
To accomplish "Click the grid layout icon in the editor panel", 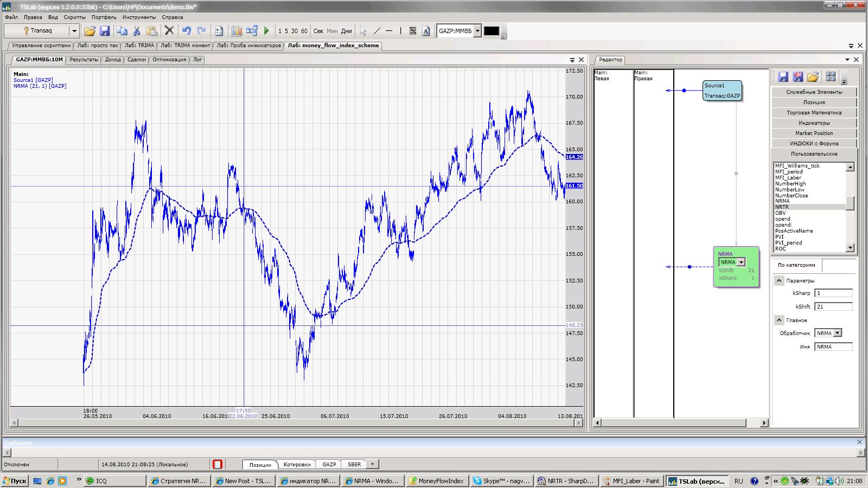I will pos(830,77).
